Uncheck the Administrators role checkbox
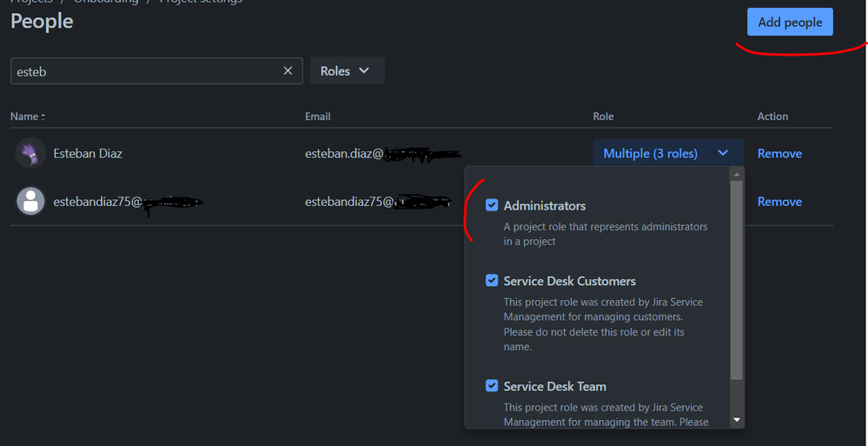 (x=492, y=205)
